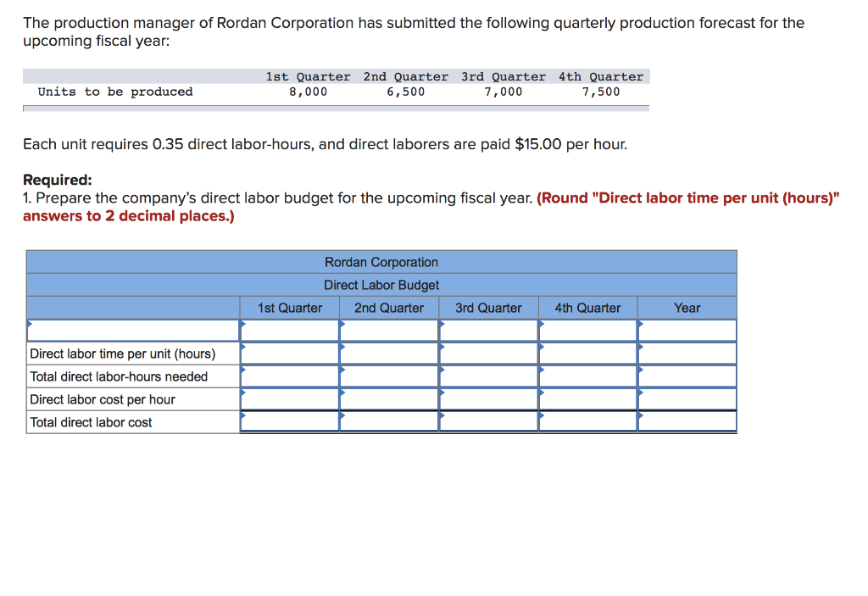Viewport: 868px width, 596px height.
Task: Click the 'Units to be produced' label
Action: tap(115, 92)
